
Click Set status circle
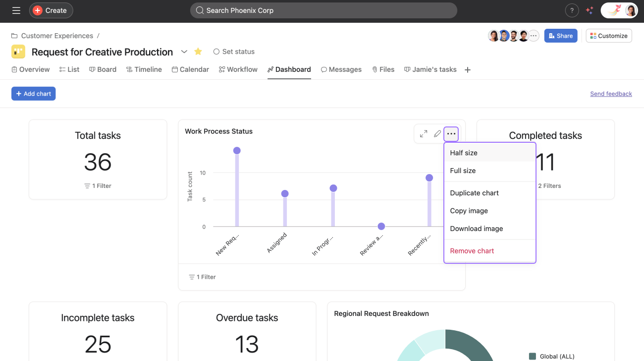click(216, 52)
